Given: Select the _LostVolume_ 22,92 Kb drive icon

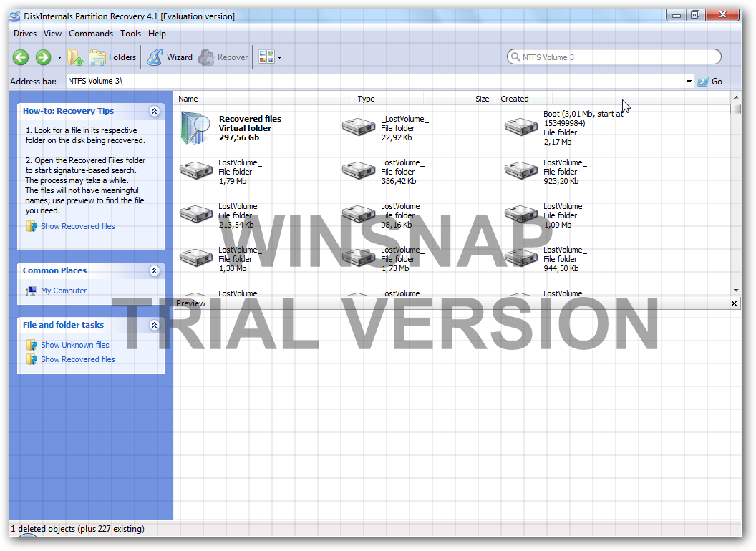Looking at the screenshot, I should [x=358, y=127].
